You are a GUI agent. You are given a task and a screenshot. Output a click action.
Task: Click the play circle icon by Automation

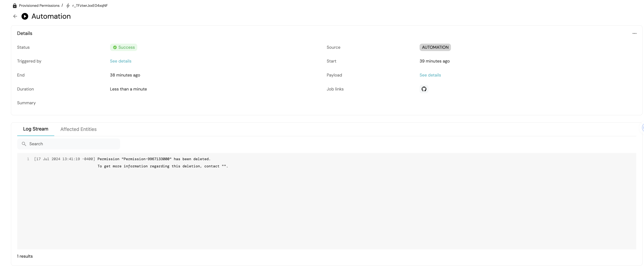tap(25, 16)
